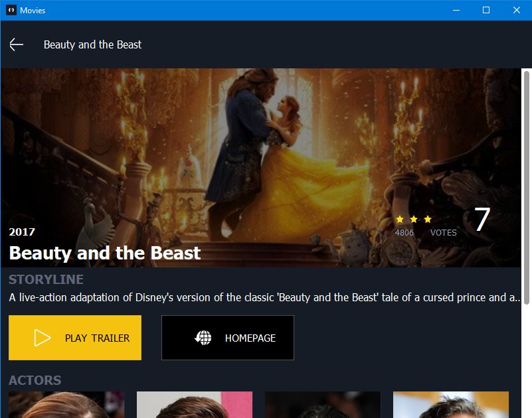Screen dimensions: 532x418
Task: Click the header Beauty and the Beast title
Action: tap(92, 44)
